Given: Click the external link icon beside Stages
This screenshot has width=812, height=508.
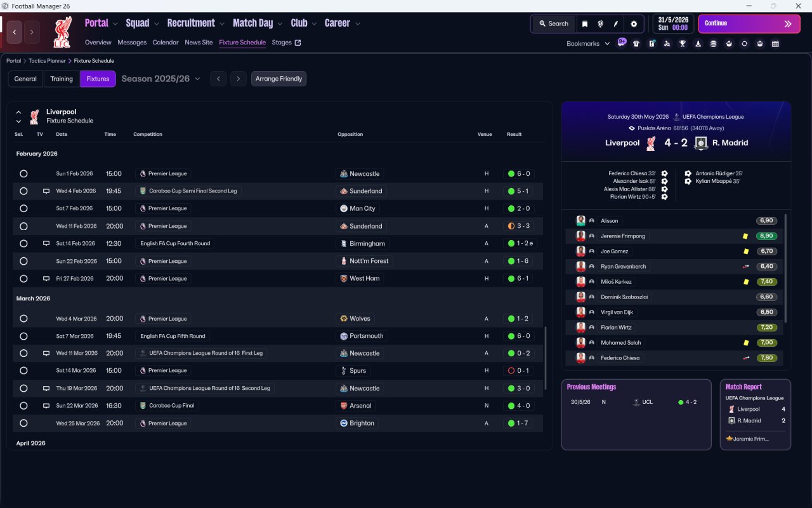Looking at the screenshot, I should [x=298, y=43].
